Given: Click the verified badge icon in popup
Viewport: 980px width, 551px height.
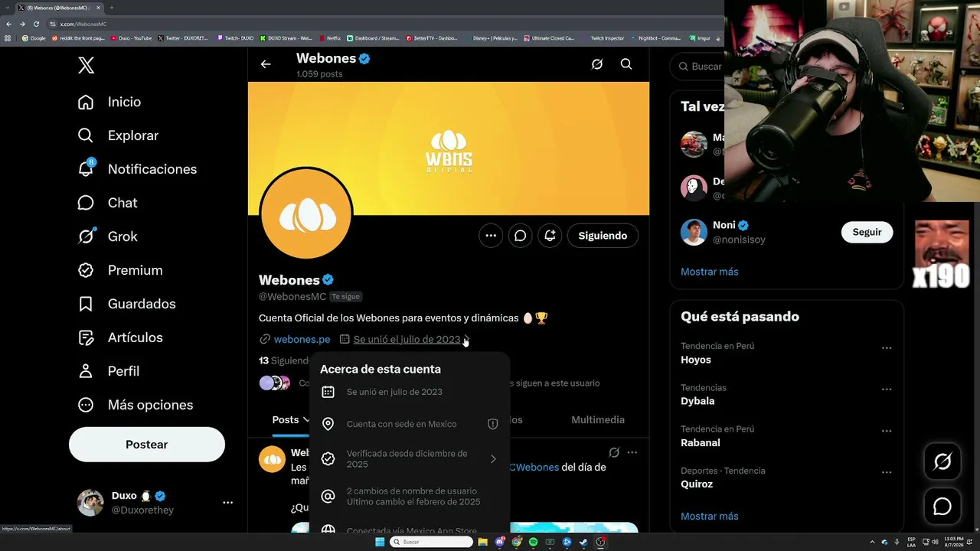Looking at the screenshot, I should click(328, 458).
